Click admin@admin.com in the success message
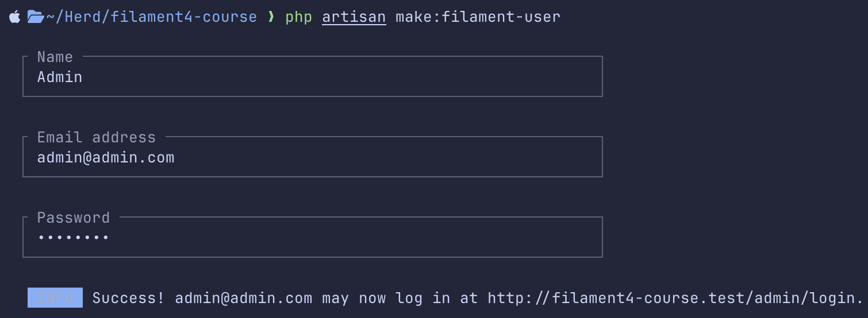Viewport: 868px width, 318px height. (x=244, y=298)
